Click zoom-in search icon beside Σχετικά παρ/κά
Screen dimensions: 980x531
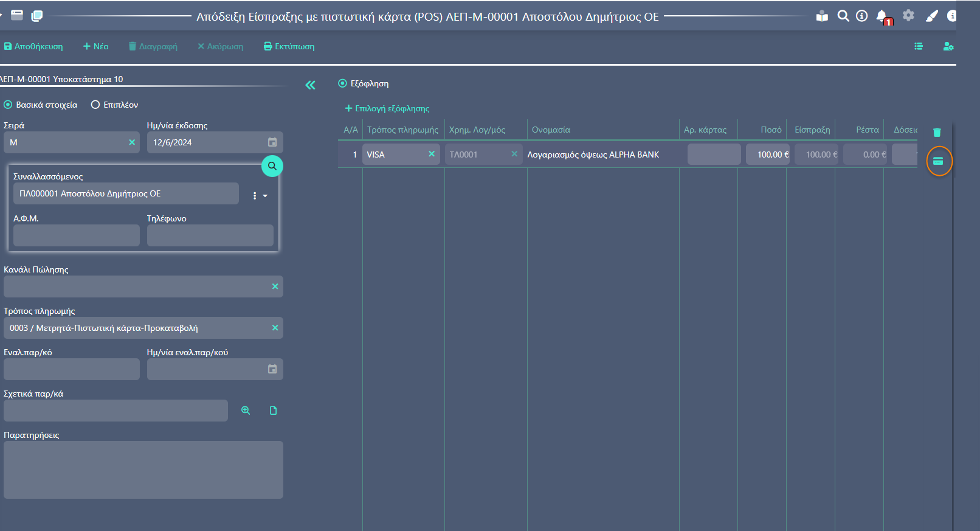tap(246, 411)
